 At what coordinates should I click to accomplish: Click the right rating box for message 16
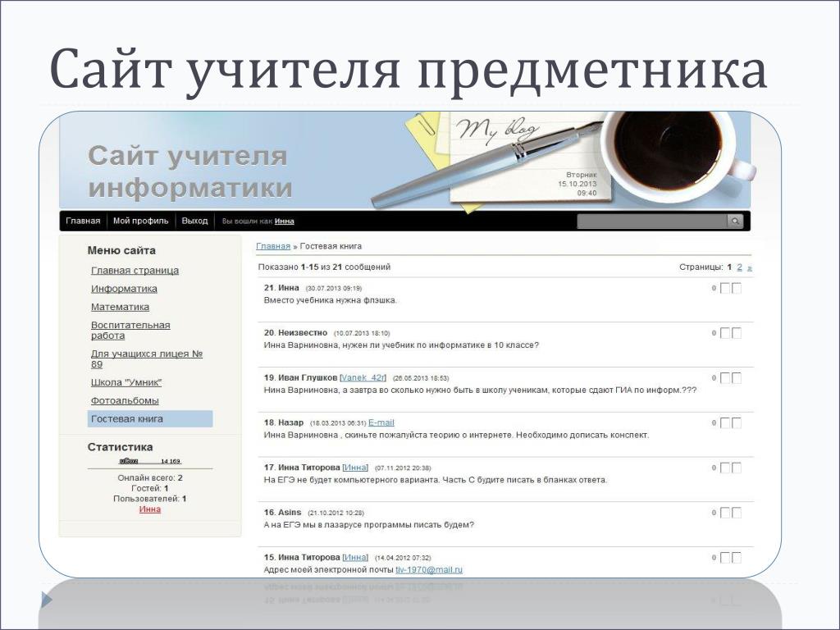(737, 513)
